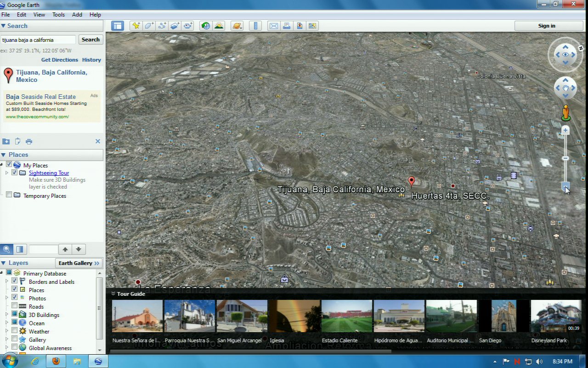Check the Temporary Places checkbox
The width and height of the screenshot is (588, 368).
tap(9, 195)
